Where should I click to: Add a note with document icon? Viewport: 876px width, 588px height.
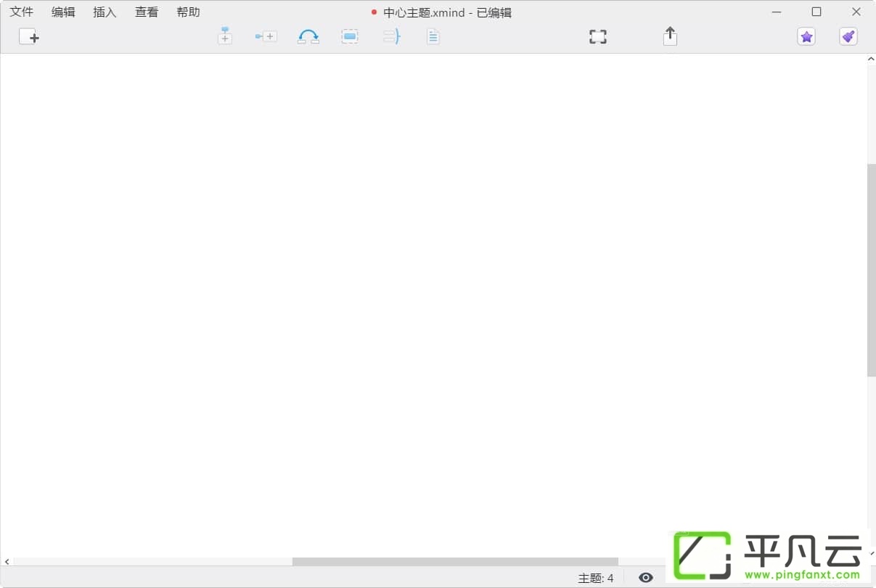(x=433, y=36)
